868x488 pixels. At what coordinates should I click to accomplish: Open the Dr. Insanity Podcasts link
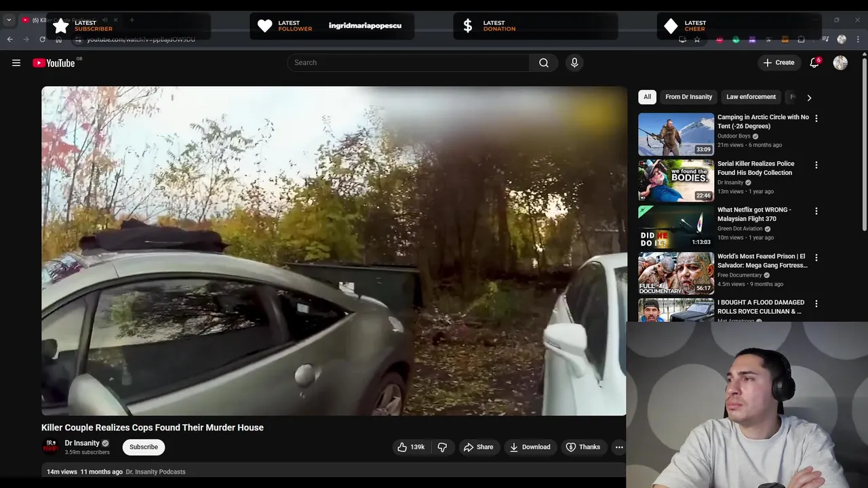155,472
